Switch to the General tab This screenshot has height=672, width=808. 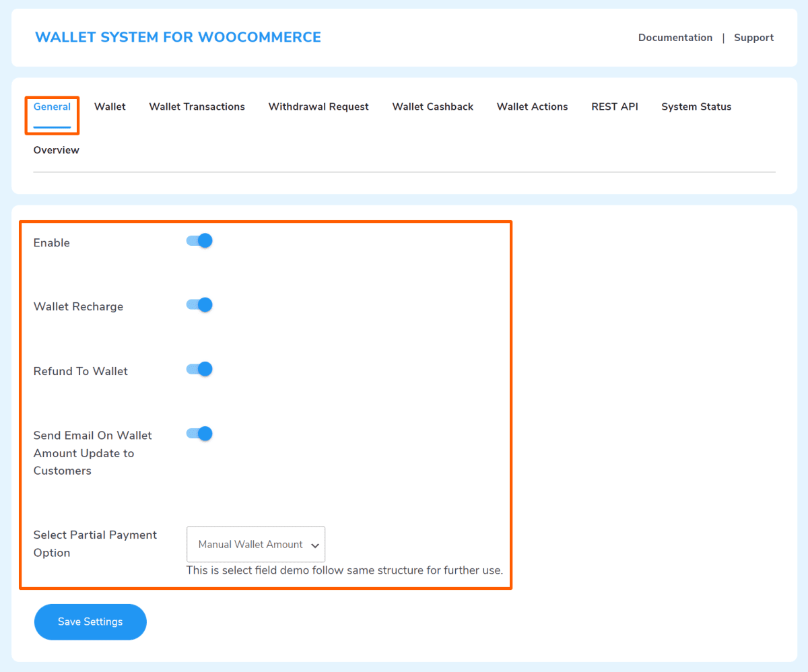coord(52,107)
